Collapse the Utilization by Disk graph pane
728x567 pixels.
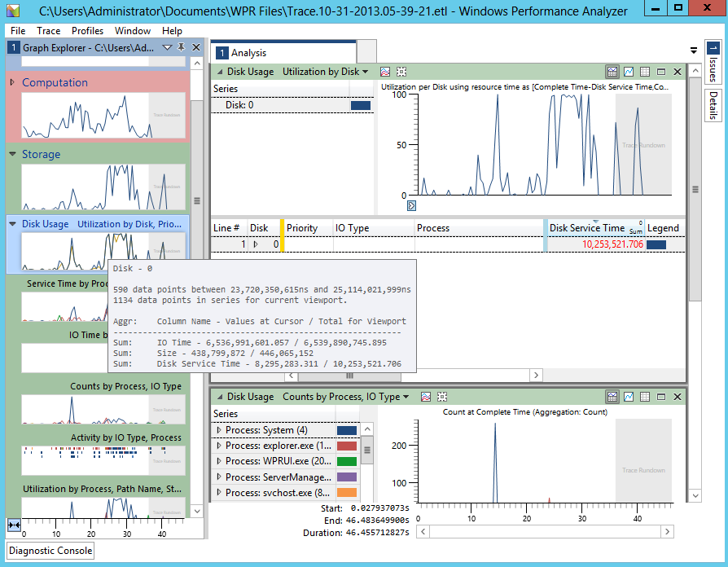point(219,72)
